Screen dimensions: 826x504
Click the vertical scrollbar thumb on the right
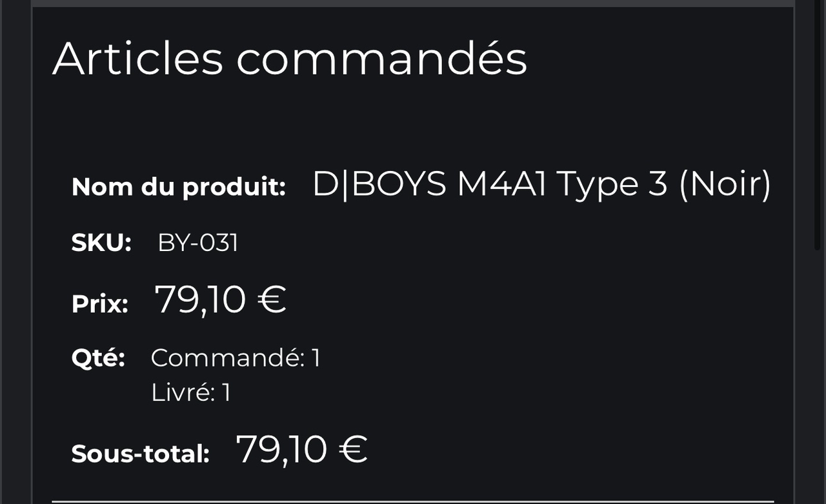817,129
